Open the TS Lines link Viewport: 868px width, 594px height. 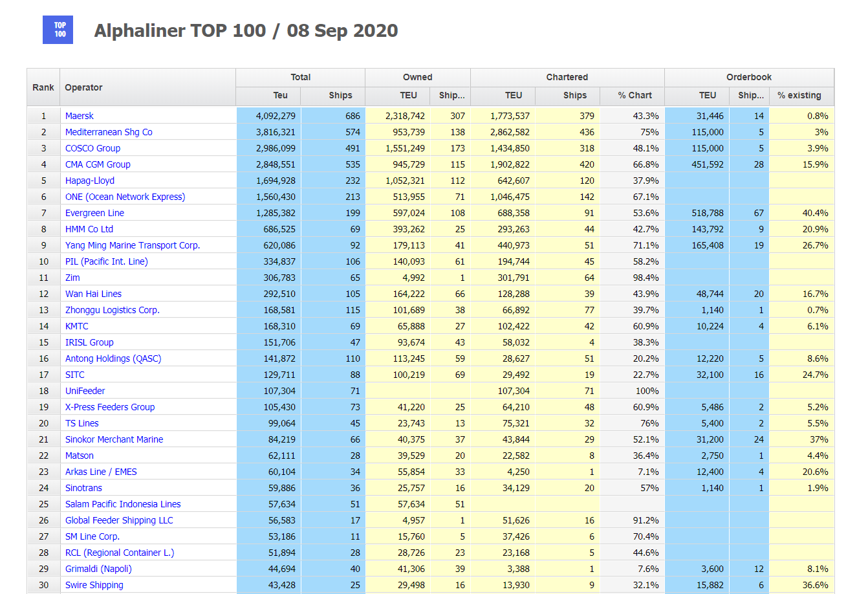point(81,423)
